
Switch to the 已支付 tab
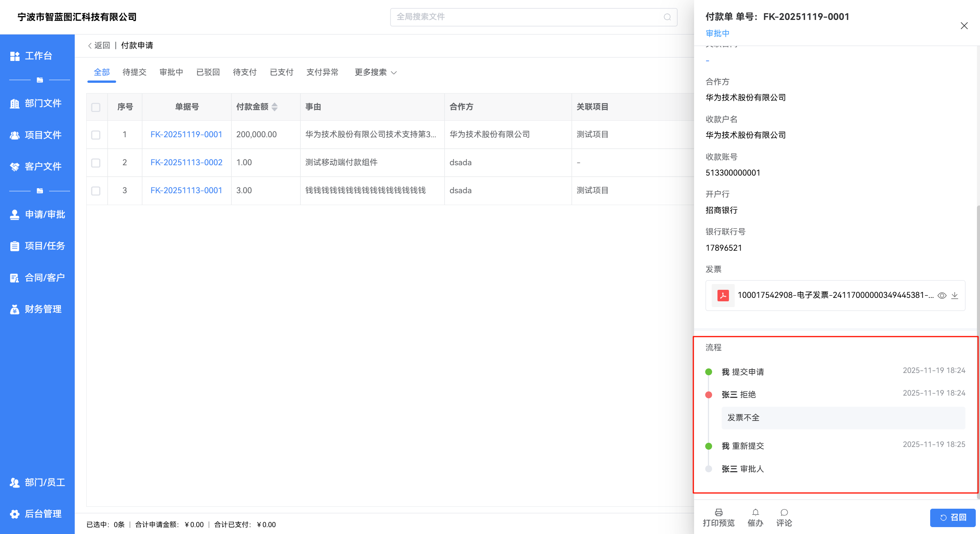coord(281,72)
